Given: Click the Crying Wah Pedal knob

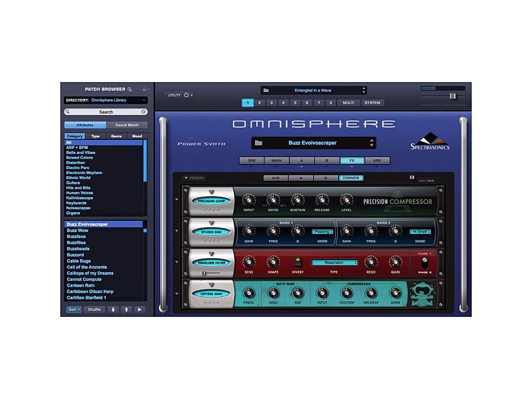Looking at the screenshot, I should tap(249, 292).
